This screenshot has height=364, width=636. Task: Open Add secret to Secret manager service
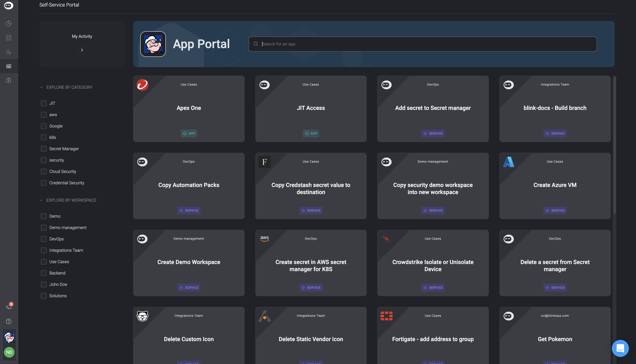point(433,109)
